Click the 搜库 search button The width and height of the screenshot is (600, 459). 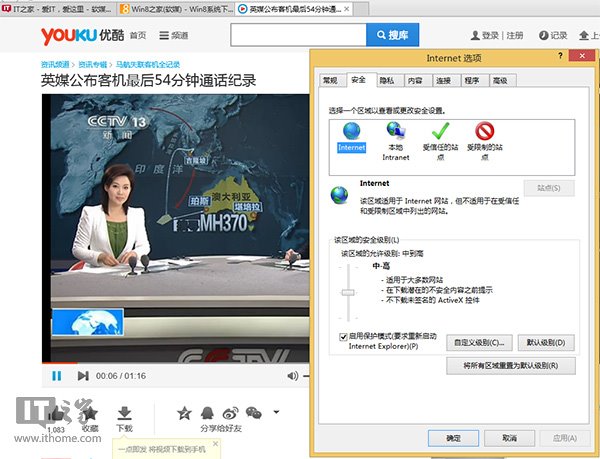393,35
